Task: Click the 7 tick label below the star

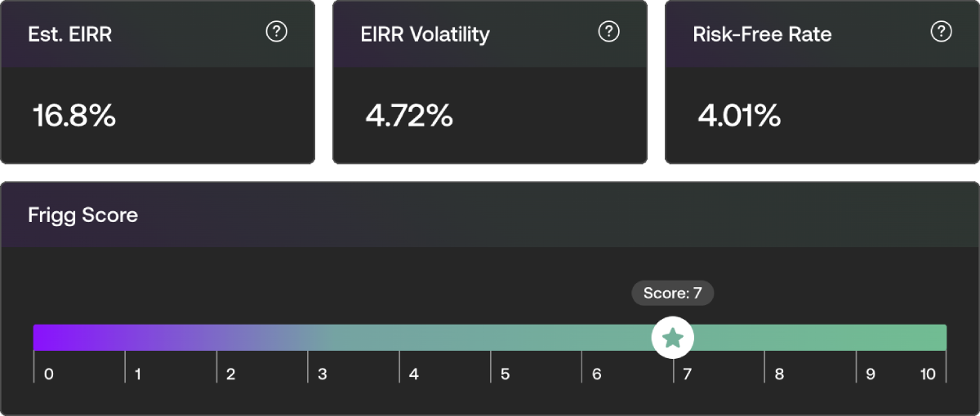Action: point(688,374)
